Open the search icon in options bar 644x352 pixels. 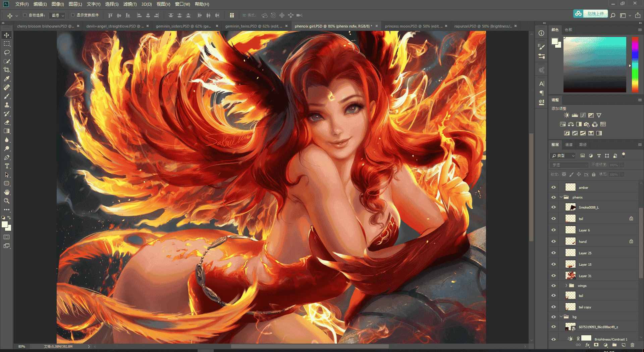coord(613,15)
